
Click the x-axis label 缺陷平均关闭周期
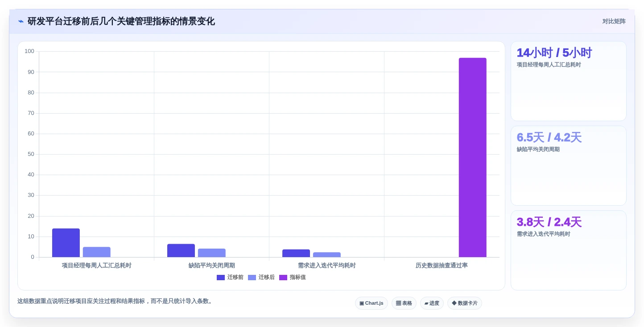(x=212, y=266)
